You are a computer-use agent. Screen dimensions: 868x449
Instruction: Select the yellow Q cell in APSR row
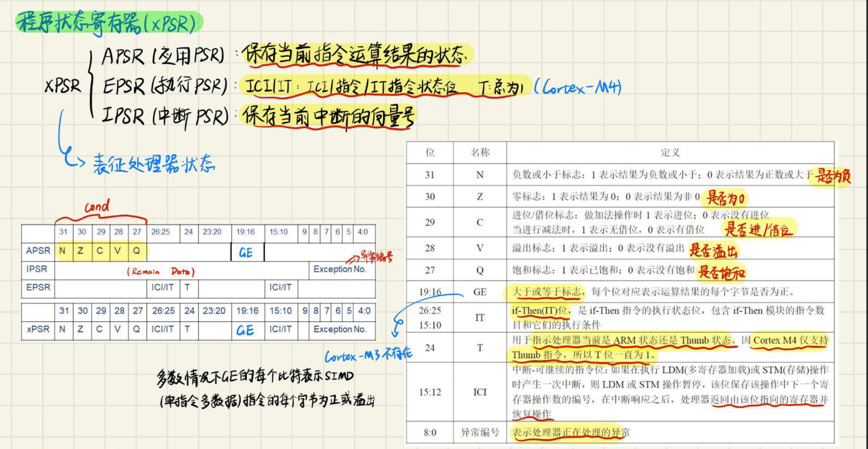pos(136,251)
